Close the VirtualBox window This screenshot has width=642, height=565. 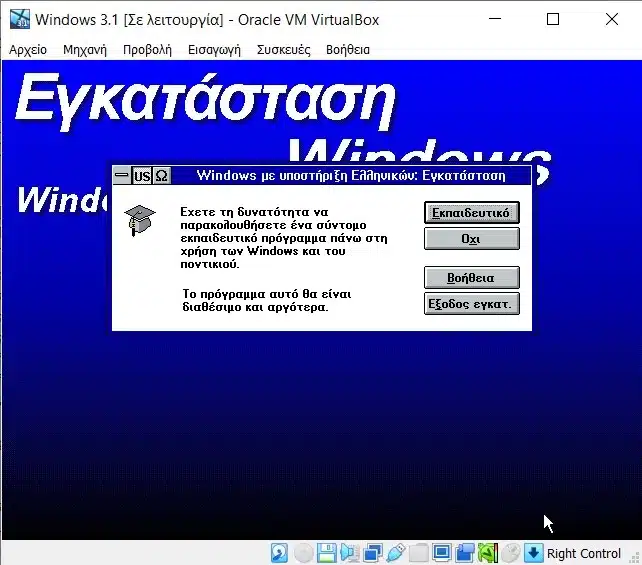point(612,19)
